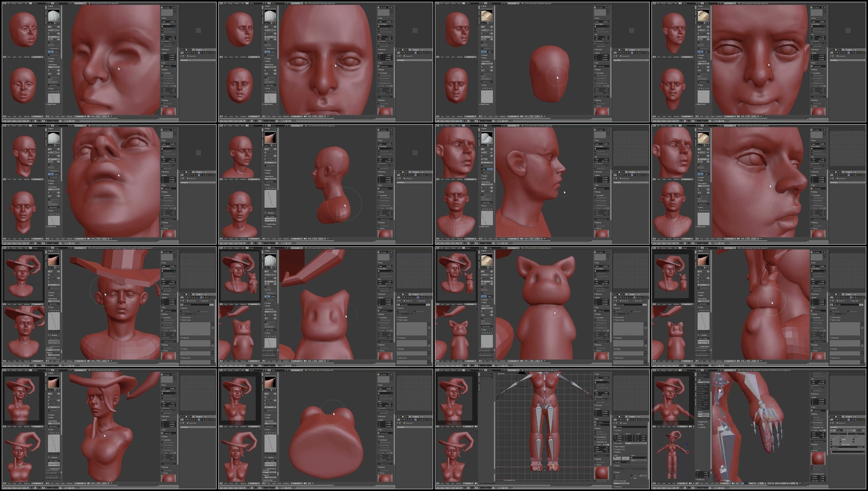Expand LoopTools panel in hand-bones frame
Screen dimensions: 868x491
pos(702,427)
